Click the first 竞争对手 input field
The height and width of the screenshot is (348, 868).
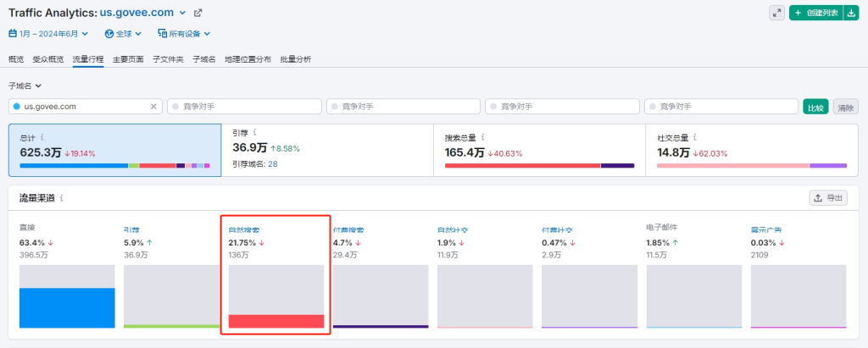click(x=244, y=107)
